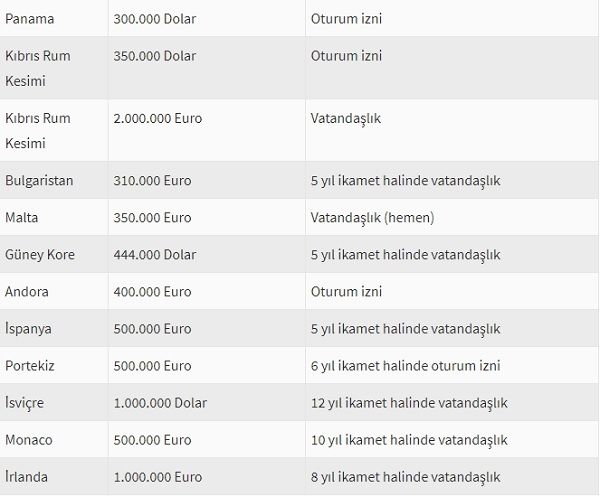Click the Bulgaristan country cell

pyautogui.click(x=39, y=181)
